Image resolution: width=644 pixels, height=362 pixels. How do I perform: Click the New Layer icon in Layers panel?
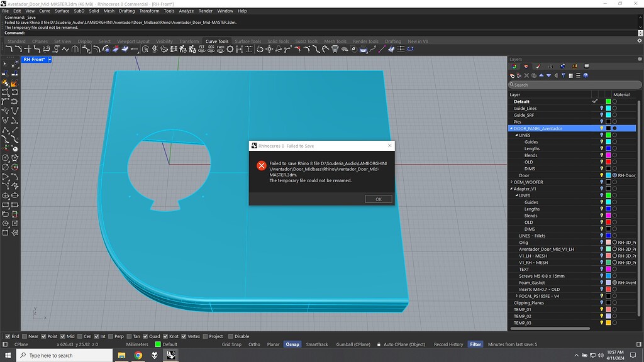[x=513, y=75]
